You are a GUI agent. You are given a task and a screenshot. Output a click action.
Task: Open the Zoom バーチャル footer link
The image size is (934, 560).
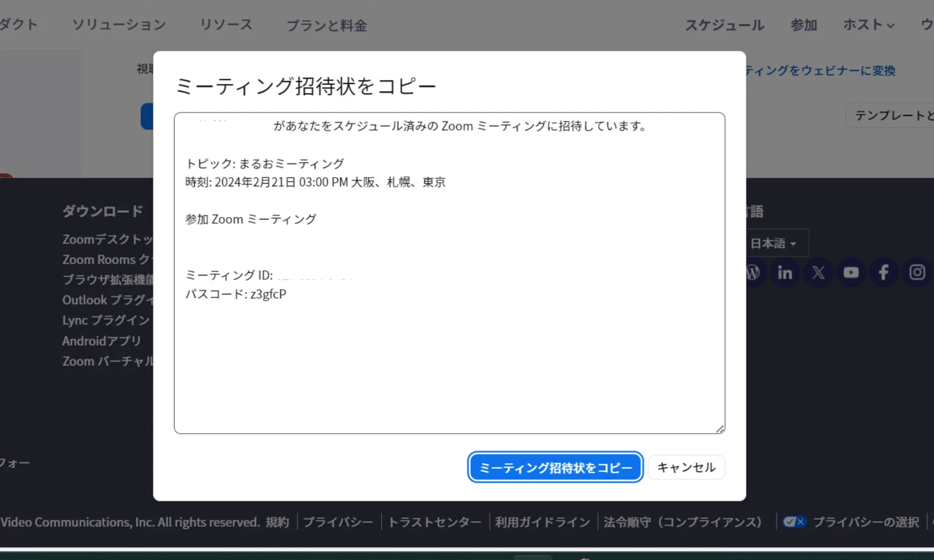108,361
